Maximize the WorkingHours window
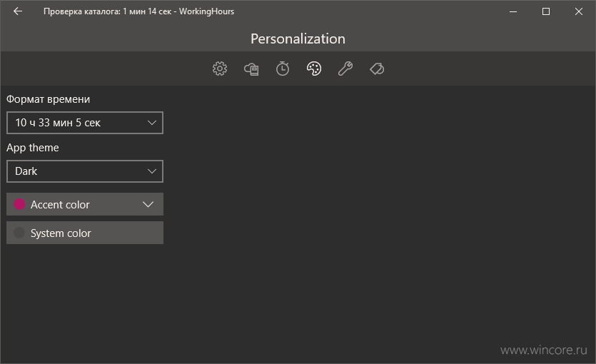Image resolution: width=596 pixels, height=364 pixels. coord(546,11)
